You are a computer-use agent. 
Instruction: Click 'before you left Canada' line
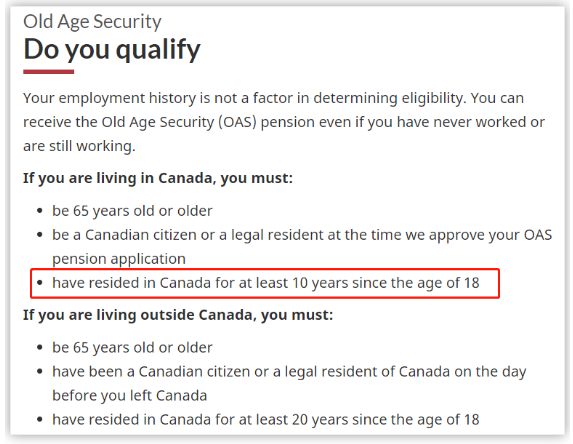click(x=130, y=396)
